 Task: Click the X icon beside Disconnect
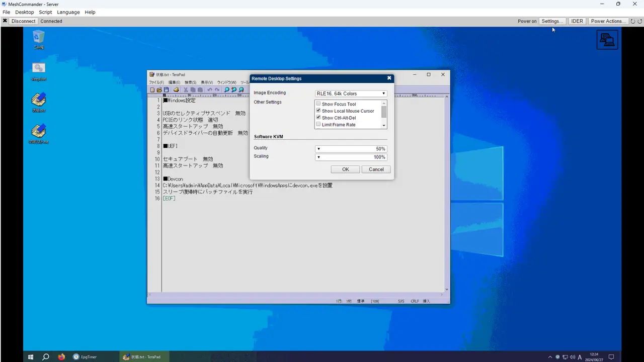point(5,21)
